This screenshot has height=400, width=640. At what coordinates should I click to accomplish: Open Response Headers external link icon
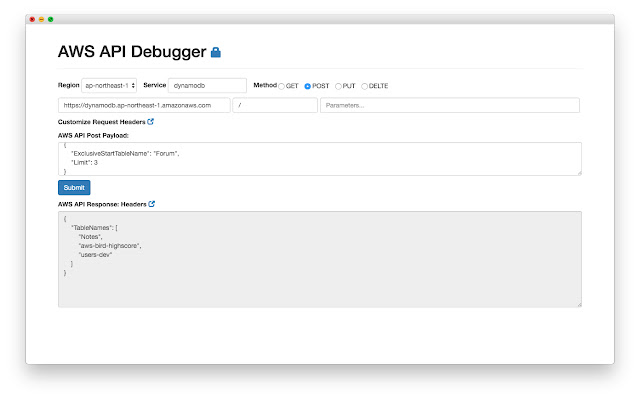tap(151, 204)
